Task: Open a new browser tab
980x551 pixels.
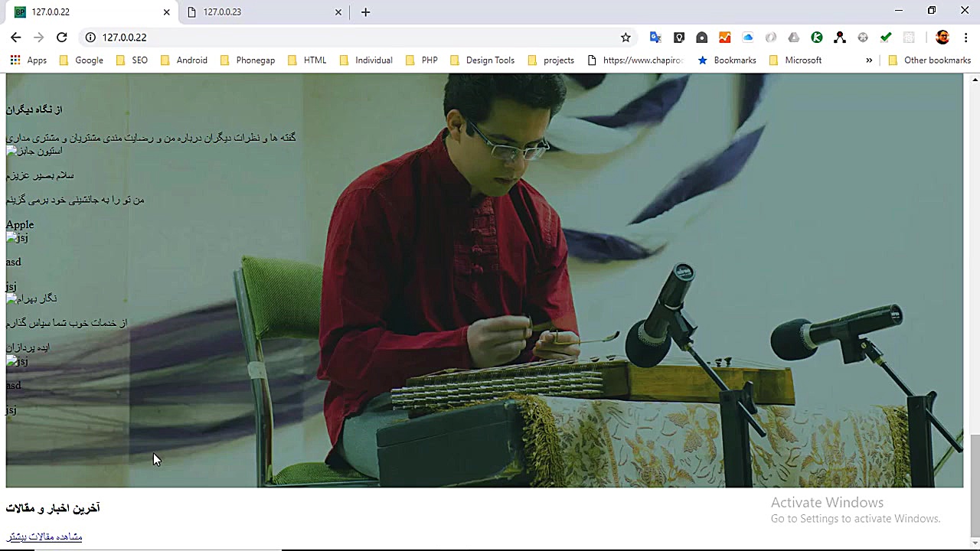Action: pos(365,11)
